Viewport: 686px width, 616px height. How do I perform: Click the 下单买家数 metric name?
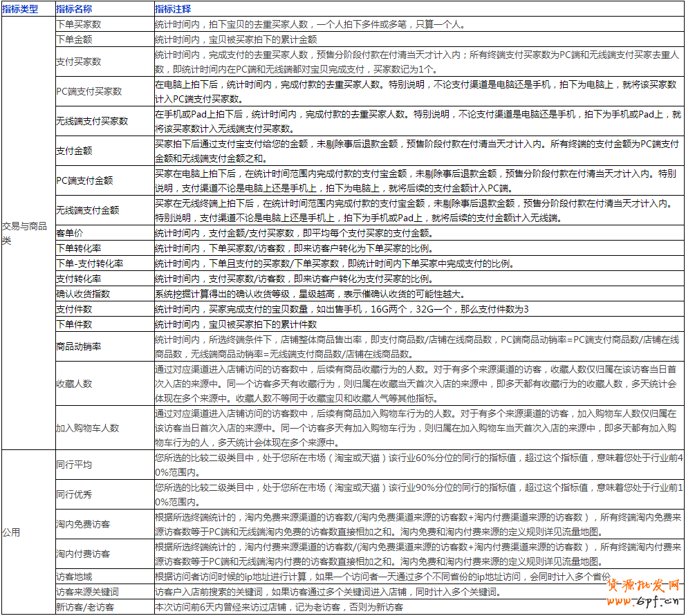click(78, 22)
